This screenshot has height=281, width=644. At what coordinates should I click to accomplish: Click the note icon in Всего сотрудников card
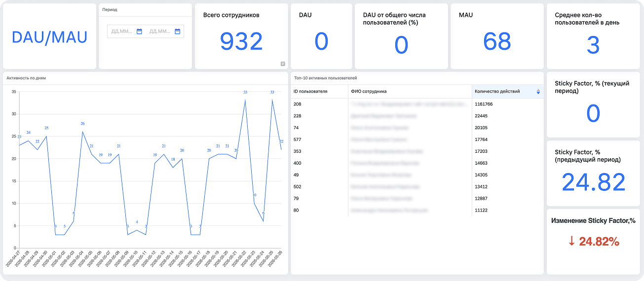[283, 64]
